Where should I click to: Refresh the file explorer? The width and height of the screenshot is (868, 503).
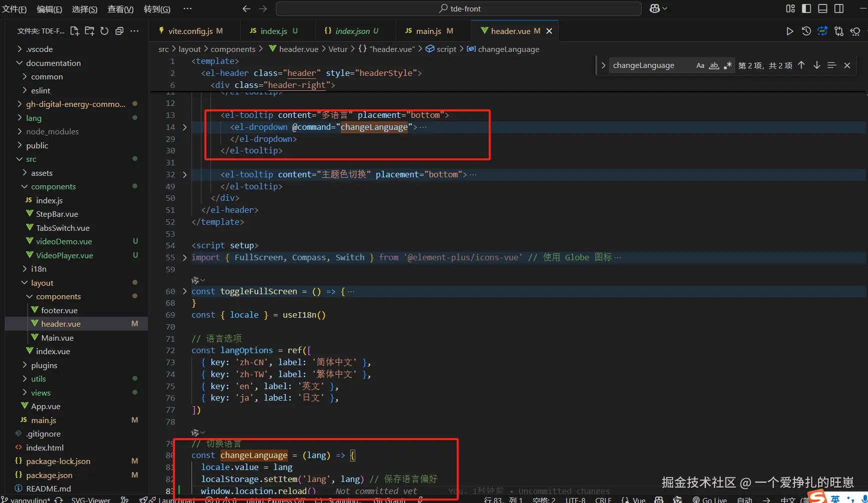[104, 31]
